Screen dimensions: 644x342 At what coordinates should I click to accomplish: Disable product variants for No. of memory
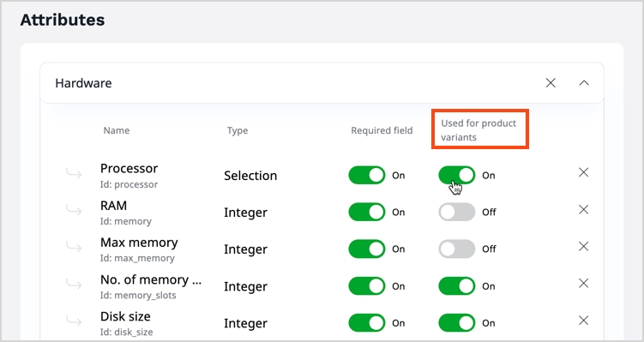click(x=457, y=286)
